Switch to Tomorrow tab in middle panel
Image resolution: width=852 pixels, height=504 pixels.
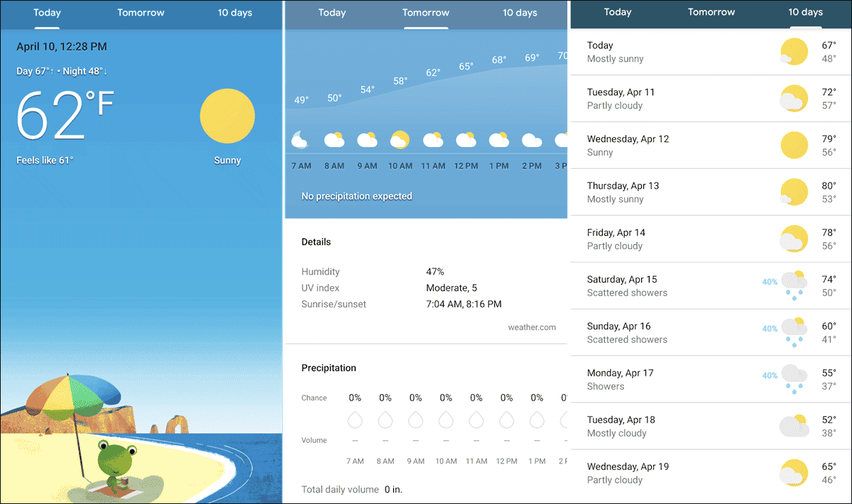[x=425, y=13]
